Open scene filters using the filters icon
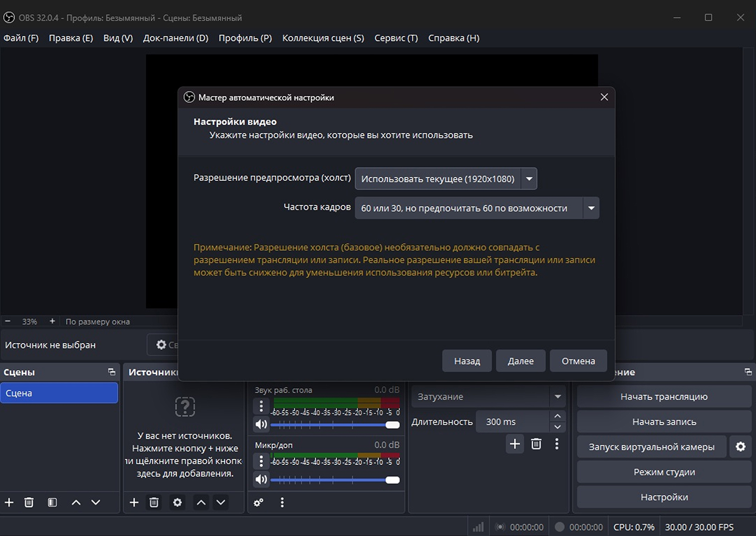The height and width of the screenshot is (536, 756). pyautogui.click(x=52, y=502)
